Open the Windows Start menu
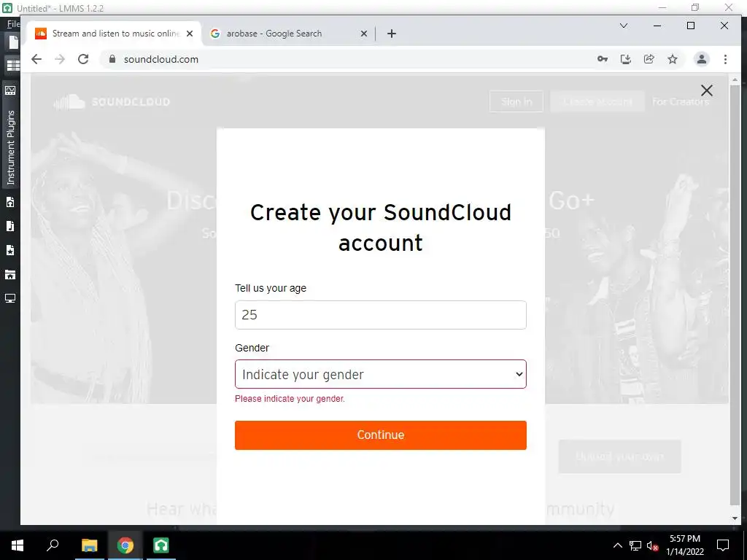 point(18,545)
